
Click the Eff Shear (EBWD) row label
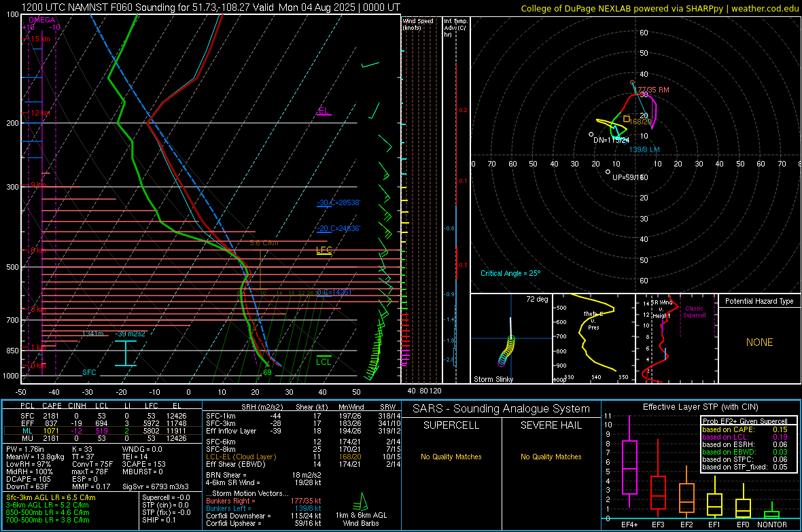click(236, 464)
